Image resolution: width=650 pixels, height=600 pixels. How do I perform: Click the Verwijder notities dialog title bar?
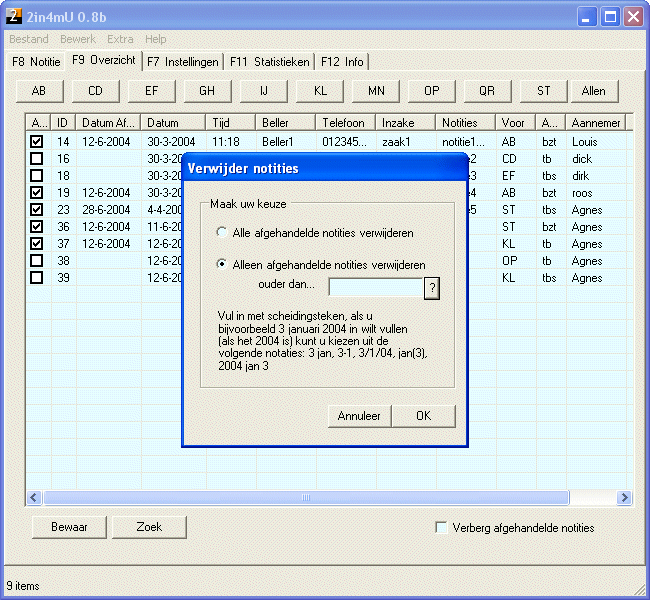(x=325, y=168)
